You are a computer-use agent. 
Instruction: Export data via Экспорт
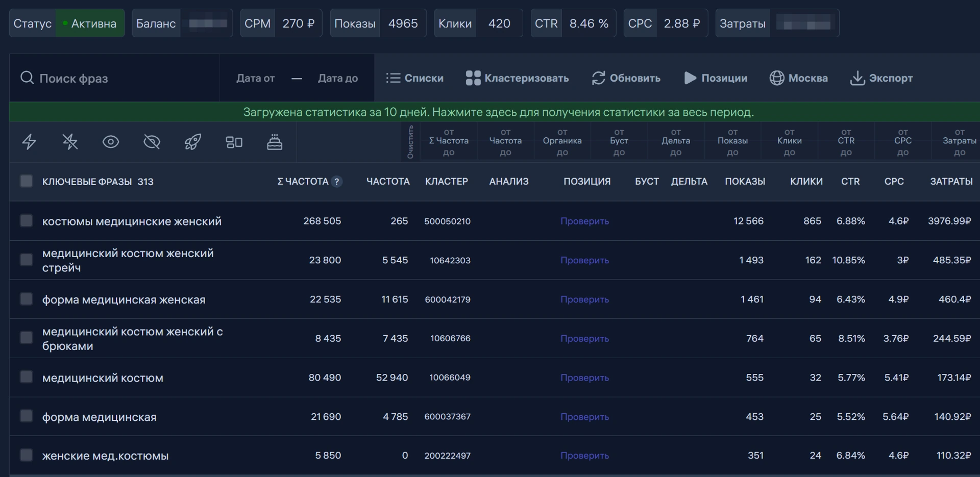pyautogui.click(x=881, y=78)
